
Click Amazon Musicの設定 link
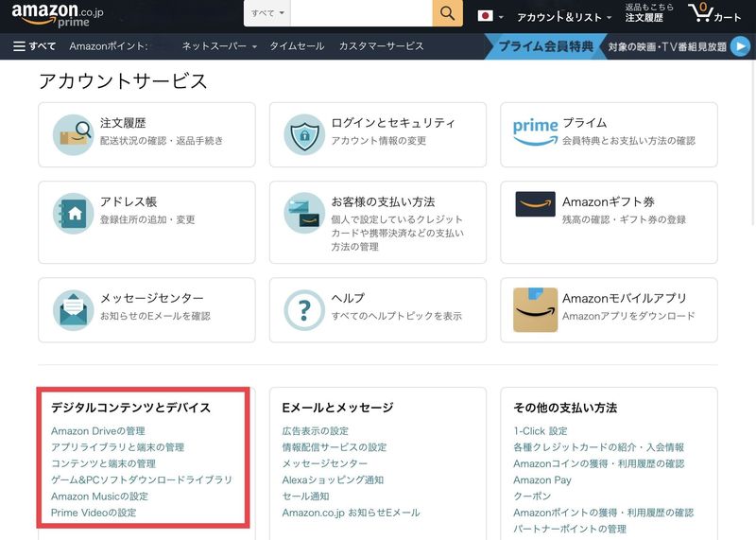point(99,496)
